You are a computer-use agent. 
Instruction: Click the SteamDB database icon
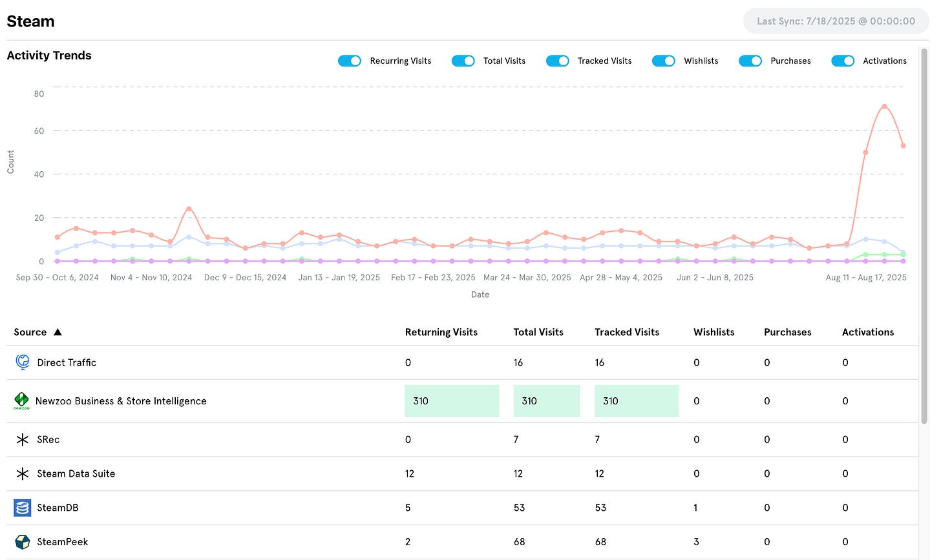23,508
